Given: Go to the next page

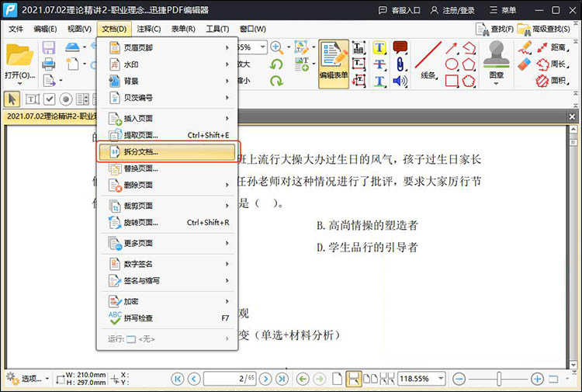Looking at the screenshot, I should pos(265,379).
